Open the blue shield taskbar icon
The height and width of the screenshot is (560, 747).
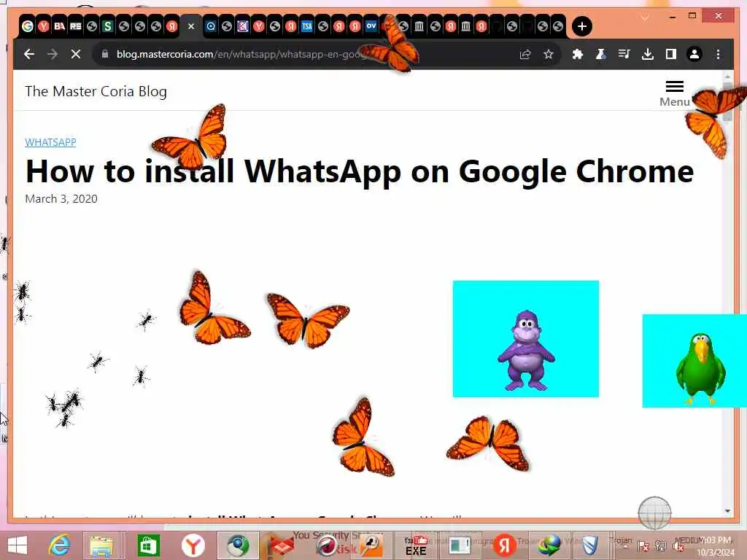coord(590,545)
